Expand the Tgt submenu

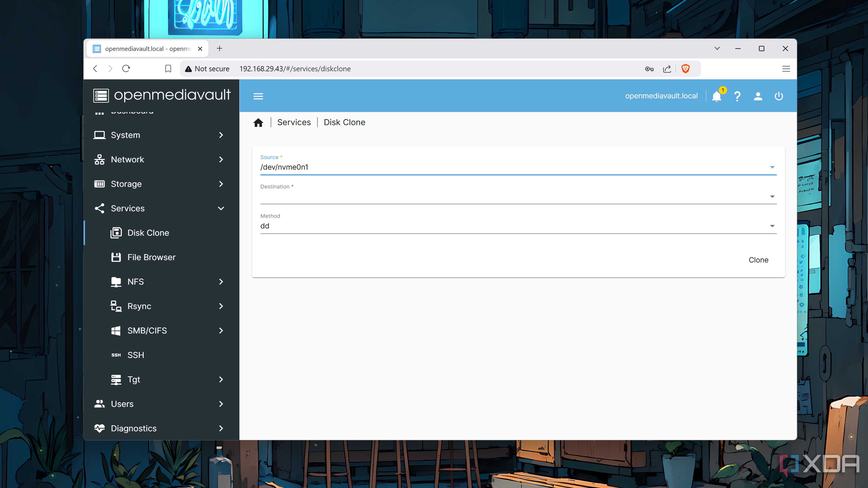(x=161, y=380)
